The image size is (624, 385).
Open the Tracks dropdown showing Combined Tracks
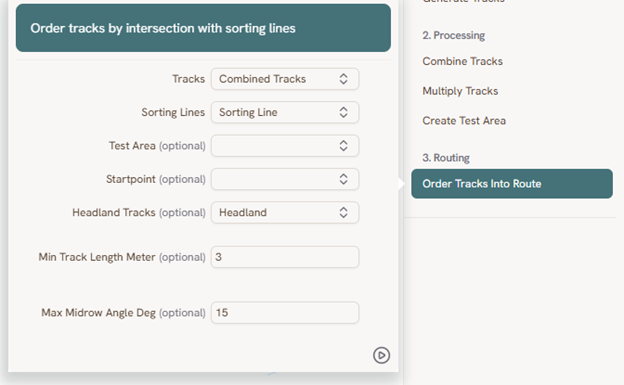(x=285, y=79)
